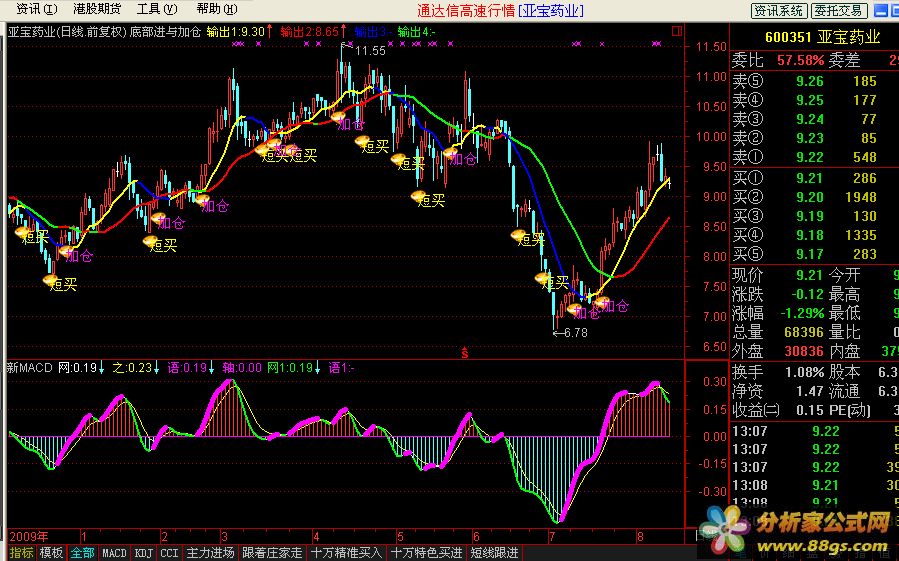This screenshot has width=899, height=561.
Task: Click the 6.78 low price marker
Action: [x=575, y=332]
